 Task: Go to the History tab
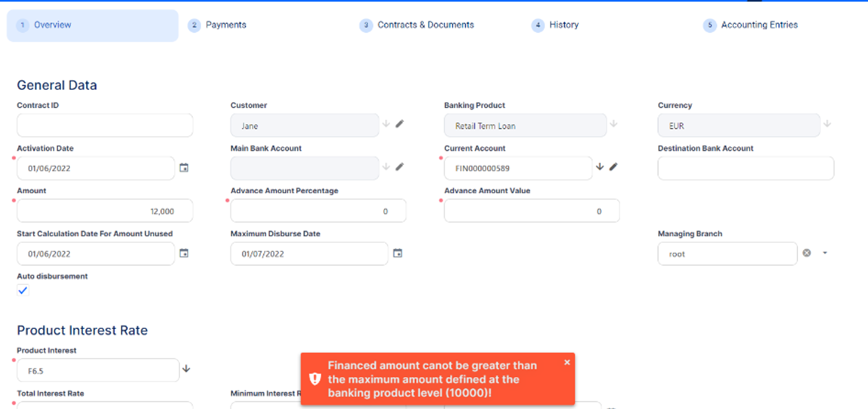pos(564,25)
